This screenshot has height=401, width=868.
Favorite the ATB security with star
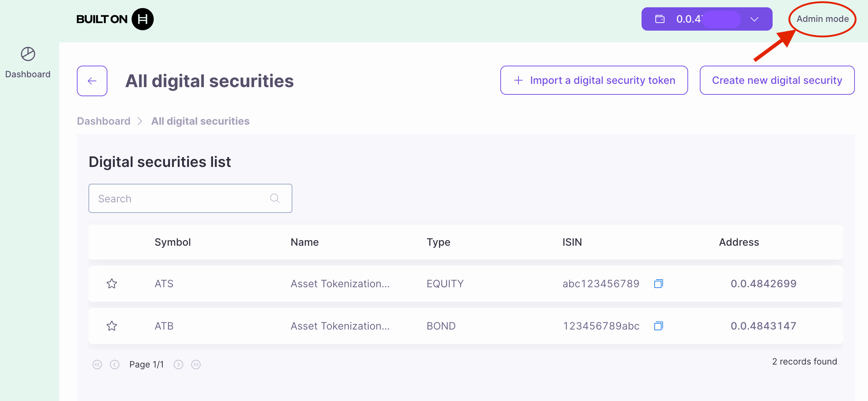tap(112, 326)
